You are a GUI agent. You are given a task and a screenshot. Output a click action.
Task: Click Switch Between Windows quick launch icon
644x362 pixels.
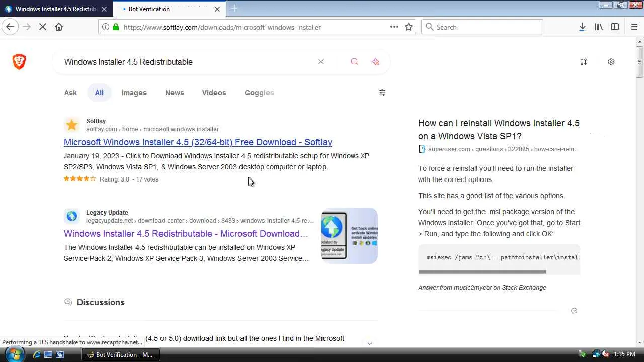click(x=60, y=354)
